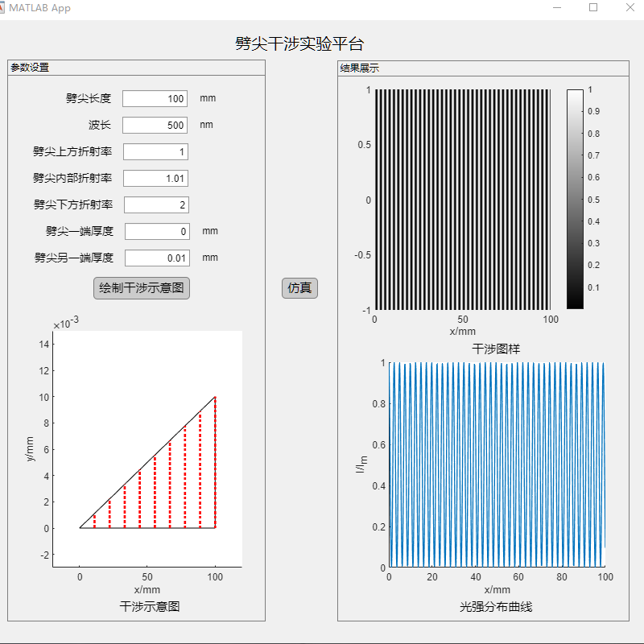Viewport: 644px width, 644px height.
Task: Click the 劈尖内部折射率 value field
Action: 155,178
